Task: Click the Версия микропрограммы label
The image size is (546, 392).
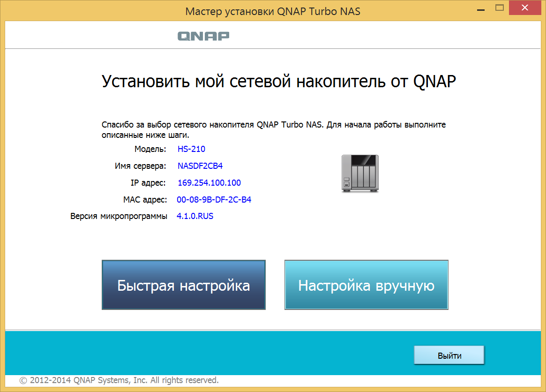Action: click(119, 216)
